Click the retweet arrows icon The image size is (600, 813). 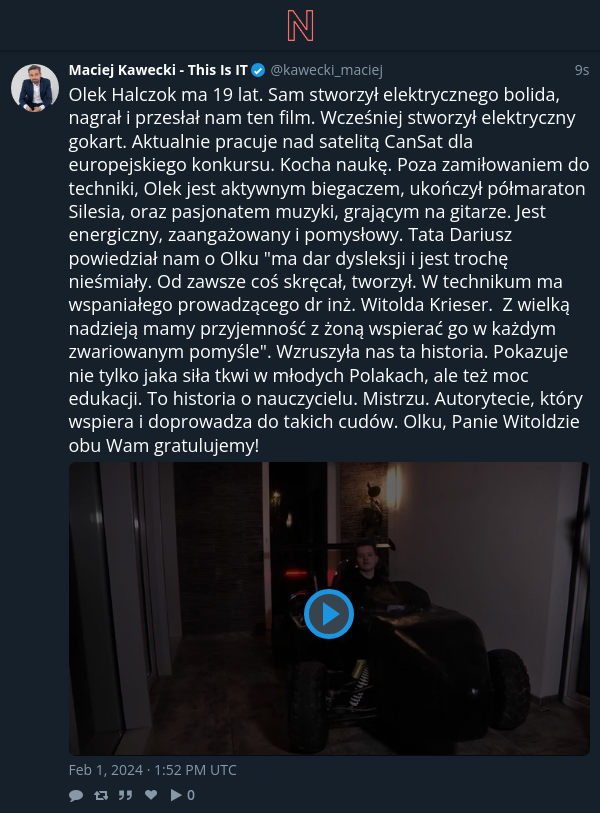[x=101, y=795]
